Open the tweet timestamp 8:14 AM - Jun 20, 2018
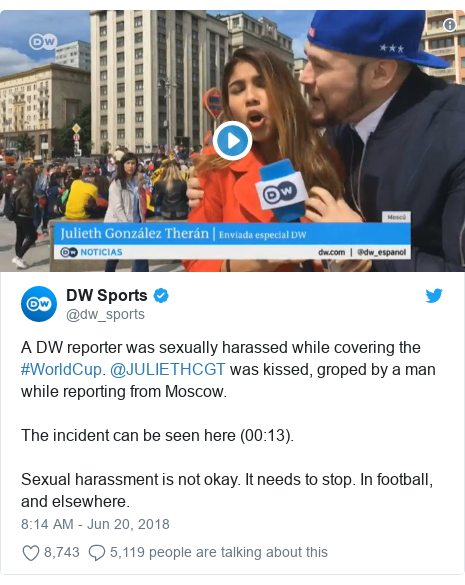 coord(95,524)
